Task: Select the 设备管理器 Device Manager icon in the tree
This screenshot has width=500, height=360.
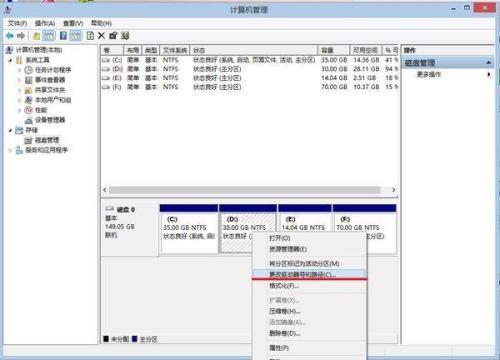Action: (29, 120)
